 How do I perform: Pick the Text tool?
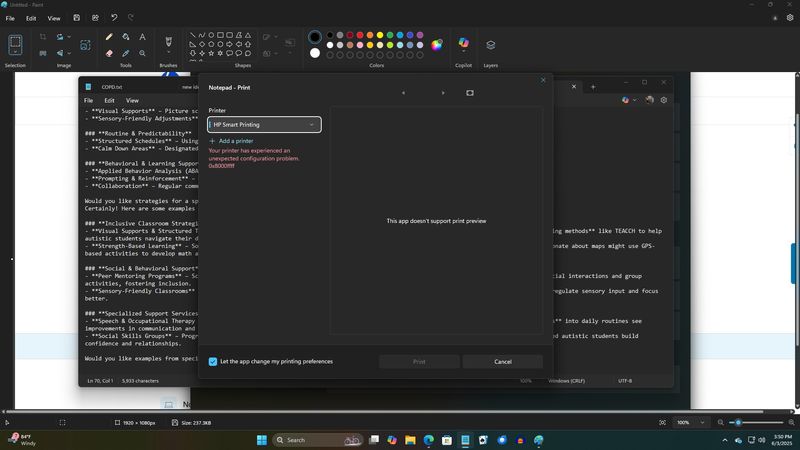(142, 37)
